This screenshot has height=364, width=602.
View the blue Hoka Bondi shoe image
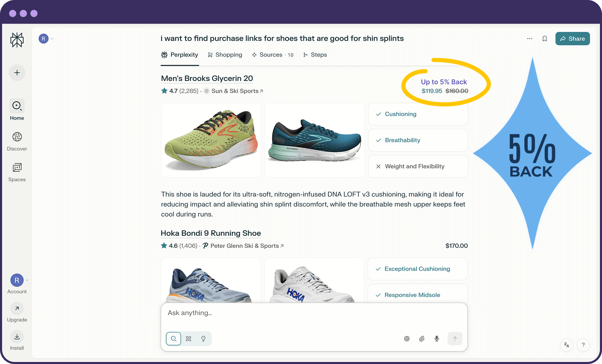(211, 281)
